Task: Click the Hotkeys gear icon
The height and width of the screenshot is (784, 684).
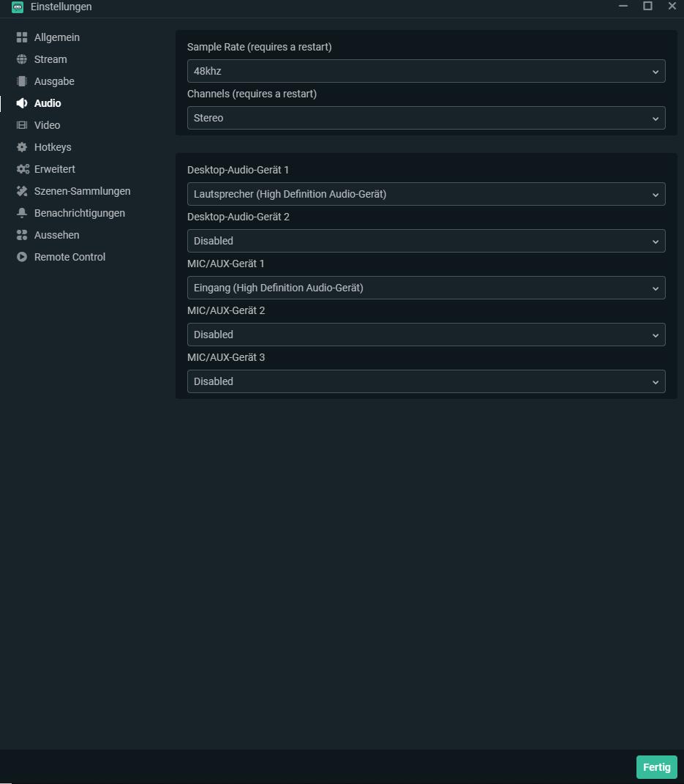Action: (22, 147)
